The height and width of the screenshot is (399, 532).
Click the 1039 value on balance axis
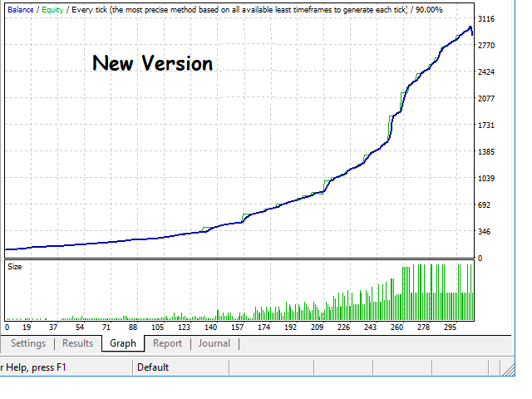click(486, 179)
